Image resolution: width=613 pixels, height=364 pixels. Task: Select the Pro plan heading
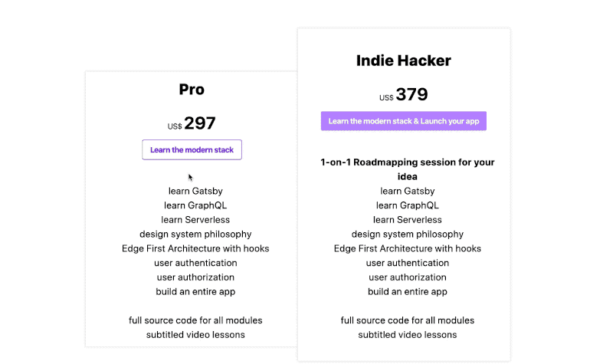click(192, 90)
